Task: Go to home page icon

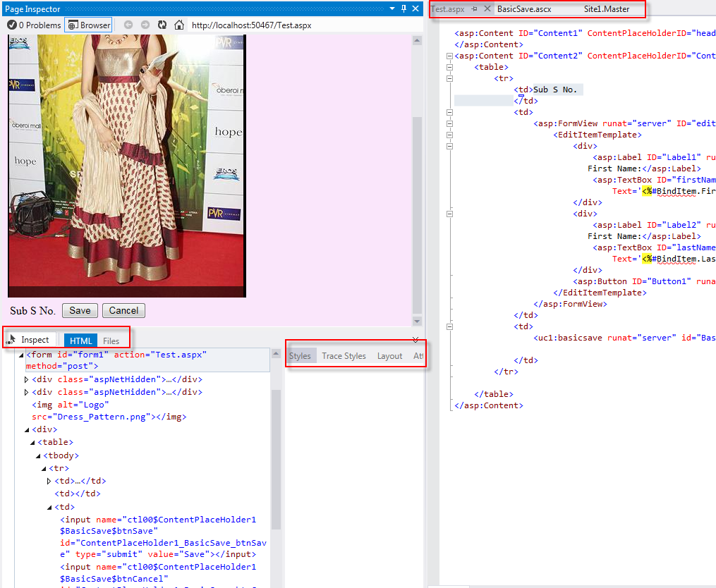Action: click(x=179, y=25)
